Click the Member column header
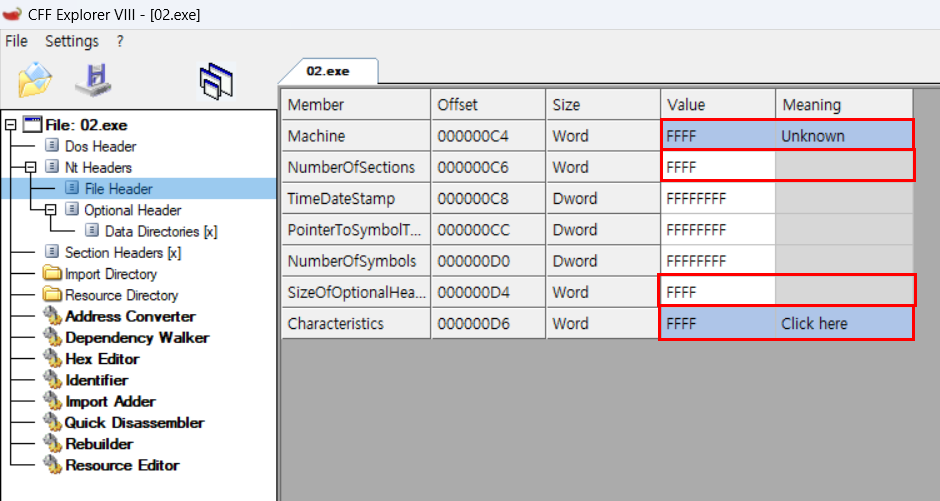Image resolution: width=940 pixels, height=501 pixels. coord(356,104)
